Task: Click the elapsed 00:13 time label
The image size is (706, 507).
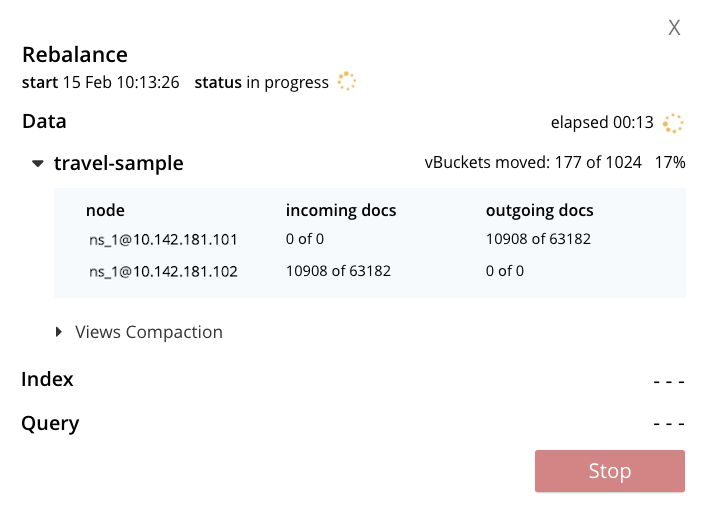Action: (x=602, y=123)
